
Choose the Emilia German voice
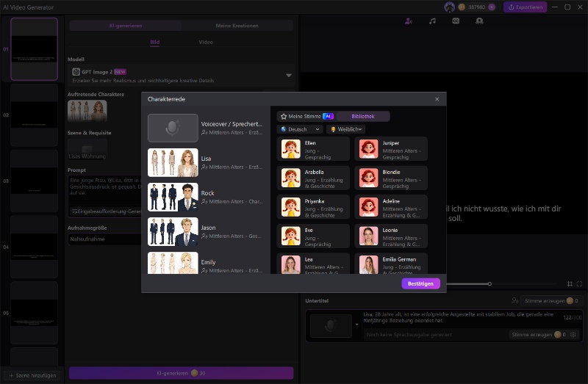point(391,264)
